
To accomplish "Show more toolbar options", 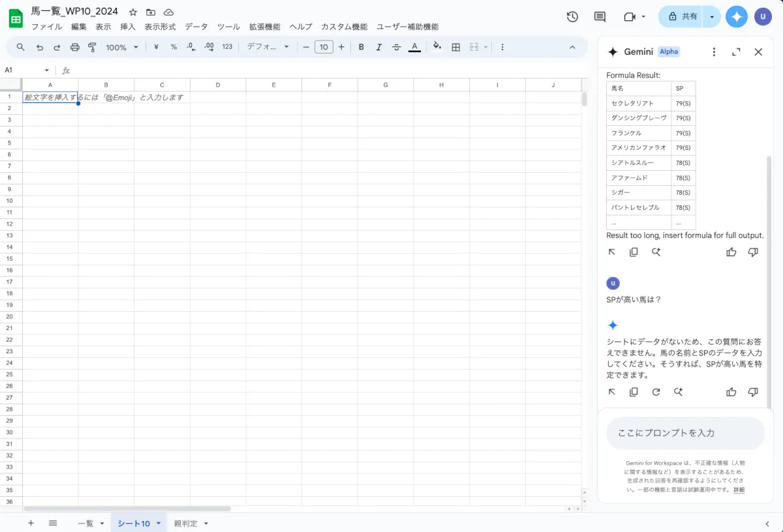I will pos(502,47).
